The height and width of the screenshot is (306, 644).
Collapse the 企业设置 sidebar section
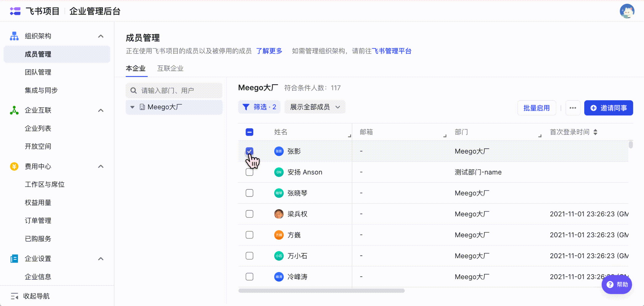pyautogui.click(x=101, y=259)
